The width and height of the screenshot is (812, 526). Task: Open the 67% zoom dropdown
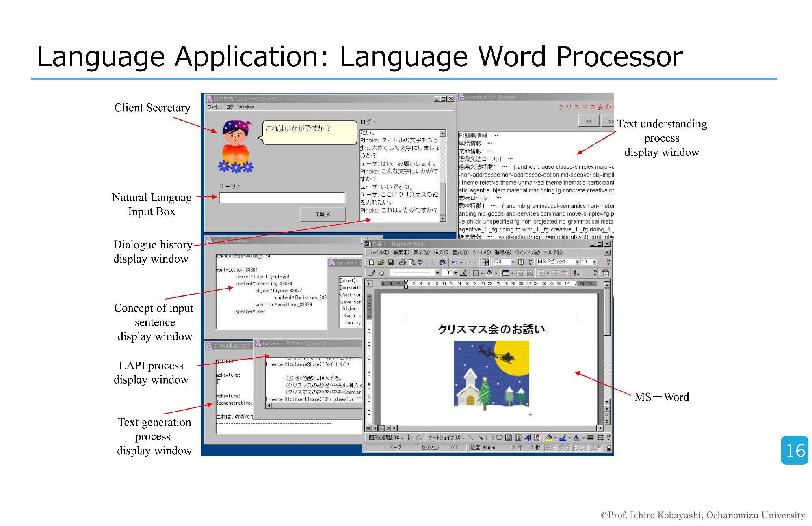513,262
